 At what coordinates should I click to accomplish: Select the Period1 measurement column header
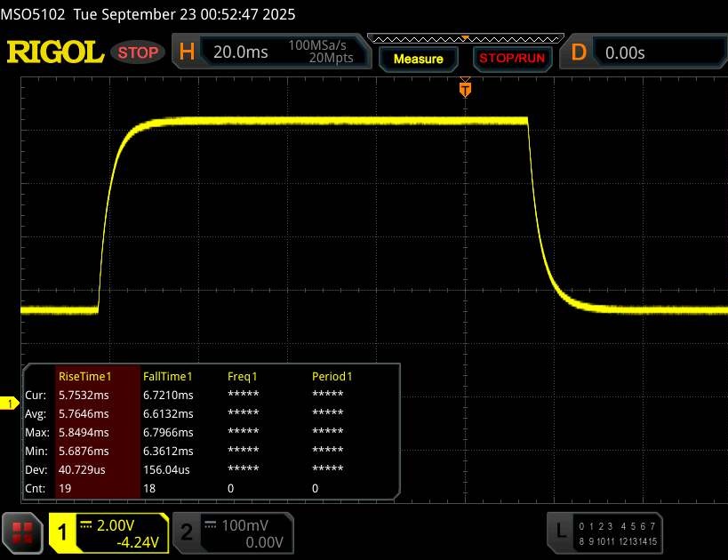coord(332,376)
